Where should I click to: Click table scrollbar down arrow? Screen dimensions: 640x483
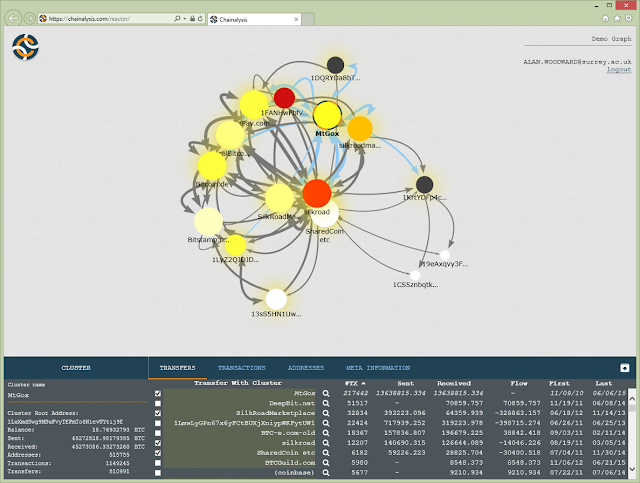[632, 469]
